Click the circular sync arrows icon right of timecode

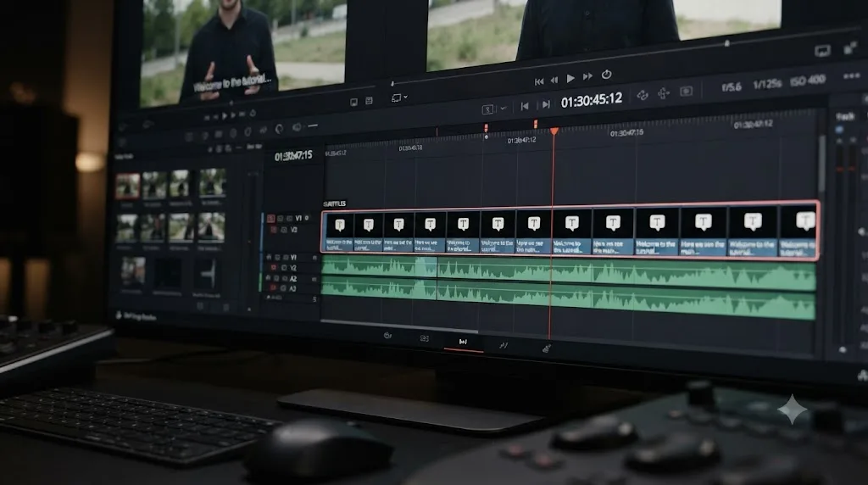[643, 95]
